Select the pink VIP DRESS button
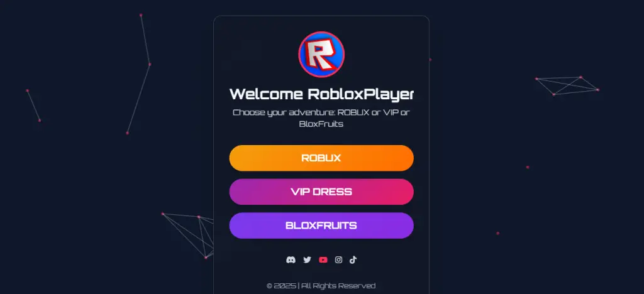The width and height of the screenshot is (644, 294). coord(321,192)
